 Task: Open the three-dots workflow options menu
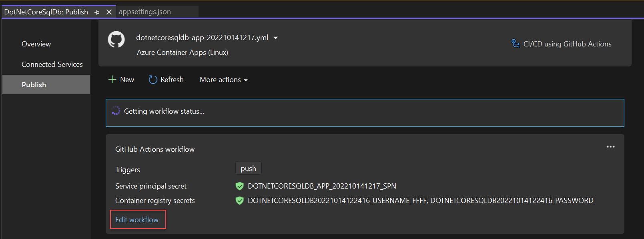tap(610, 147)
